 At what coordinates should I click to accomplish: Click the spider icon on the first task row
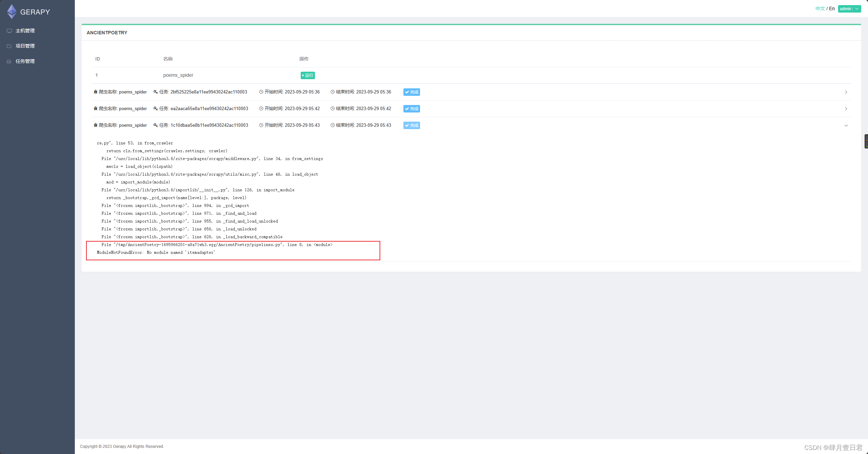click(96, 92)
